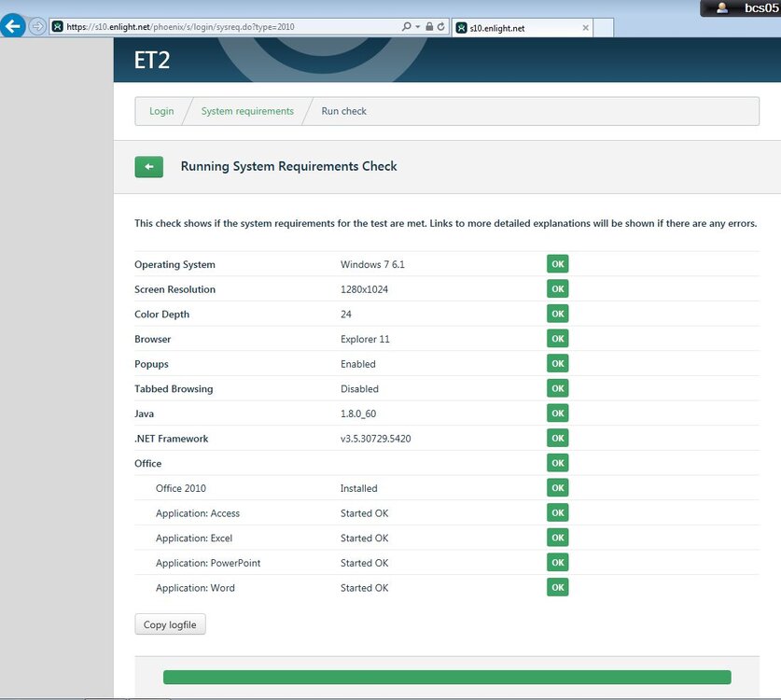781x700 pixels.
Task: Click the Screen Resolution label
Action: [174, 289]
